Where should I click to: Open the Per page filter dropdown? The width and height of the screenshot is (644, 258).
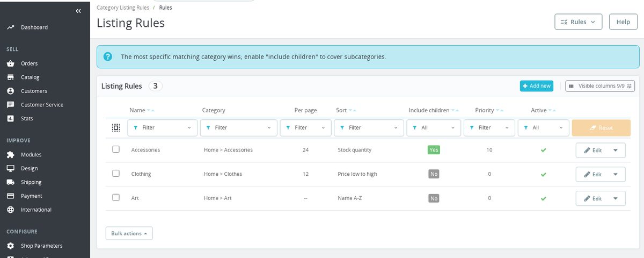coord(305,128)
